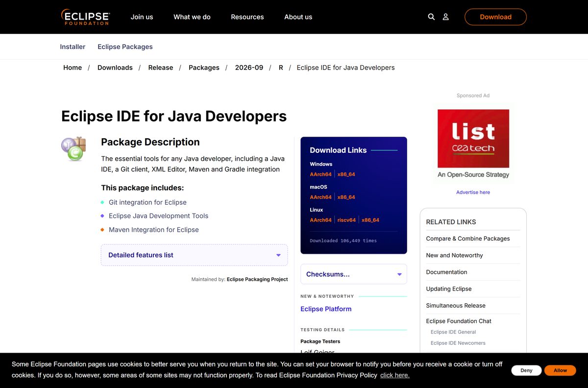Open the Eclipse IDE General chat link
The image size is (588, 388).
(453, 332)
